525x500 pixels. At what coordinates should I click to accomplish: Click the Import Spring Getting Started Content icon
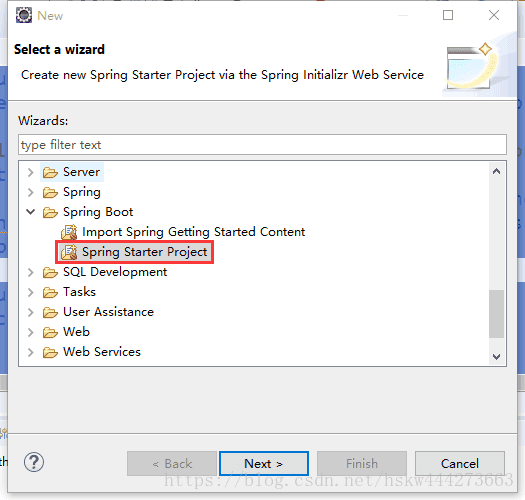[69, 232]
